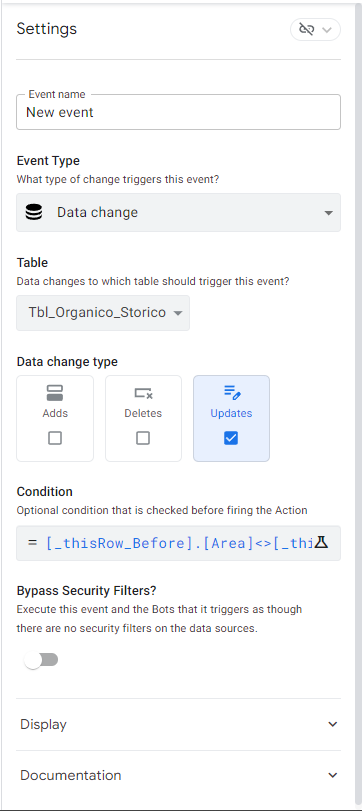Enable the Adds checkbox

click(x=55, y=438)
